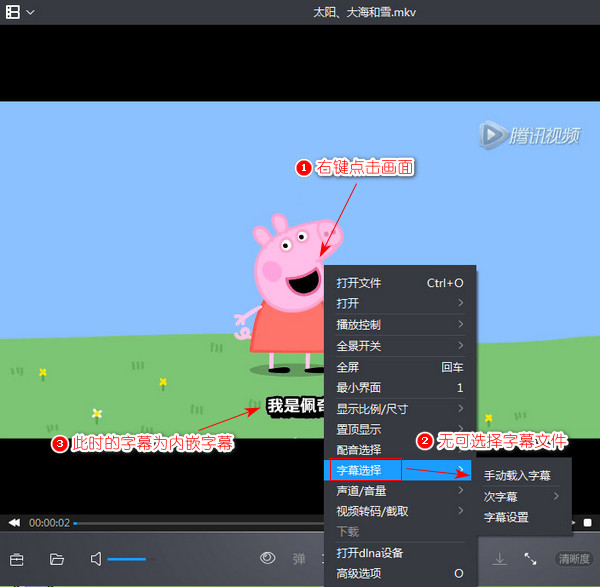Viewport: 600px width, 587px height.
Task: Toggle the eye icon in control bar
Action: click(x=267, y=558)
